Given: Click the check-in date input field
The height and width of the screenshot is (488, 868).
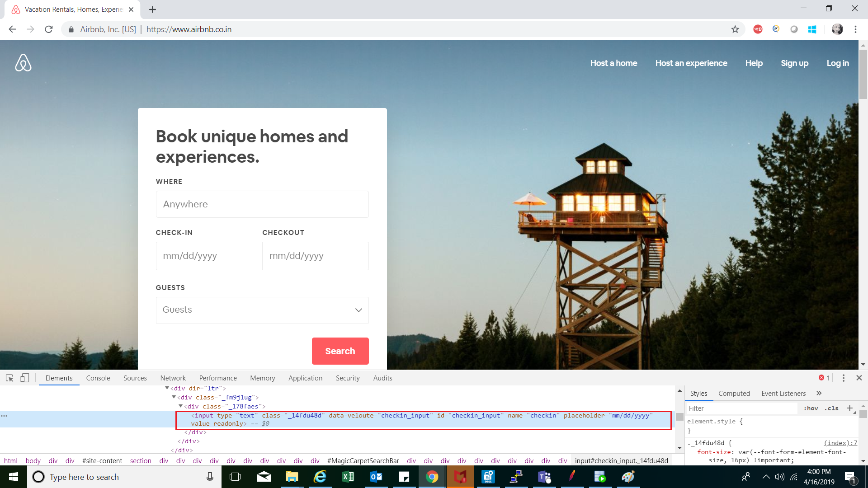Looking at the screenshot, I should 209,256.
